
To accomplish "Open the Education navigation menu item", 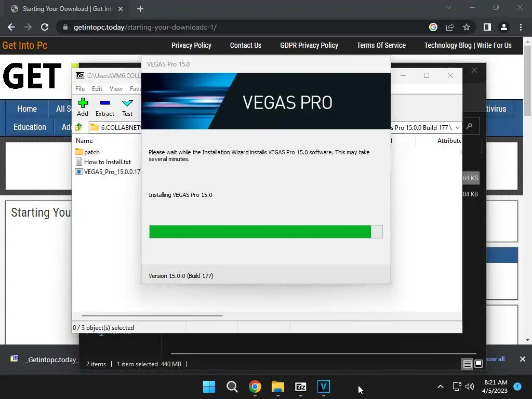I will coord(30,127).
